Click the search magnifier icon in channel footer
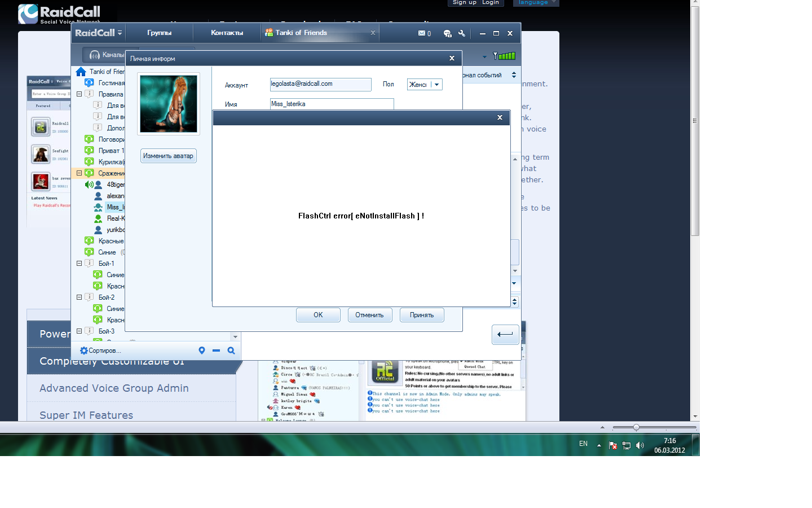The image size is (812, 508). 231,351
